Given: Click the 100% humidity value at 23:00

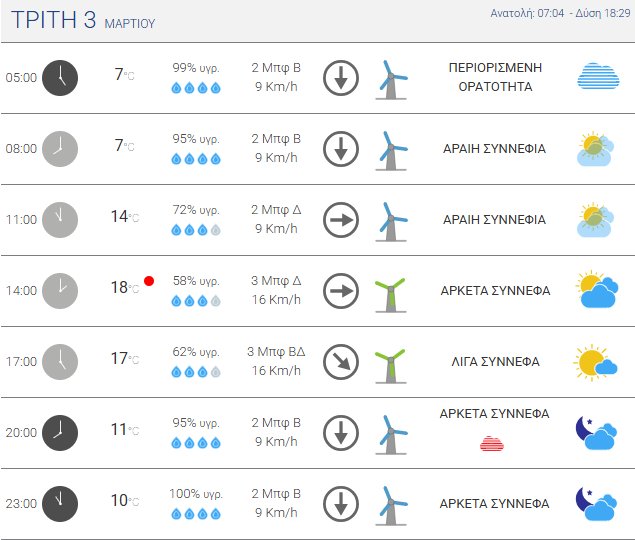Looking at the screenshot, I should pos(196,494).
